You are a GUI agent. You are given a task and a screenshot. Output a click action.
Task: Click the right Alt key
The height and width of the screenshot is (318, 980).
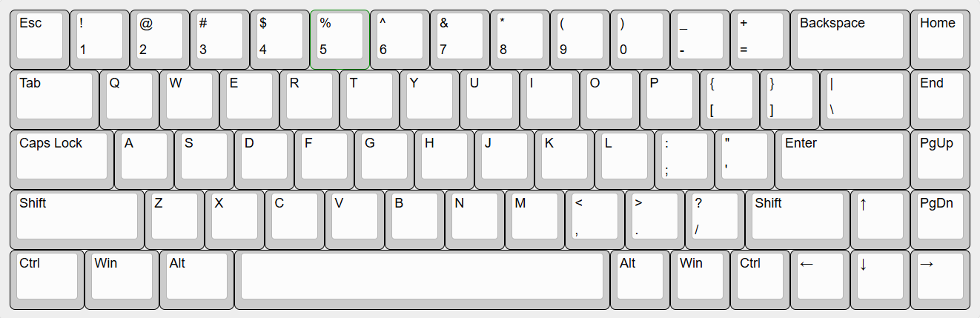tap(640, 279)
